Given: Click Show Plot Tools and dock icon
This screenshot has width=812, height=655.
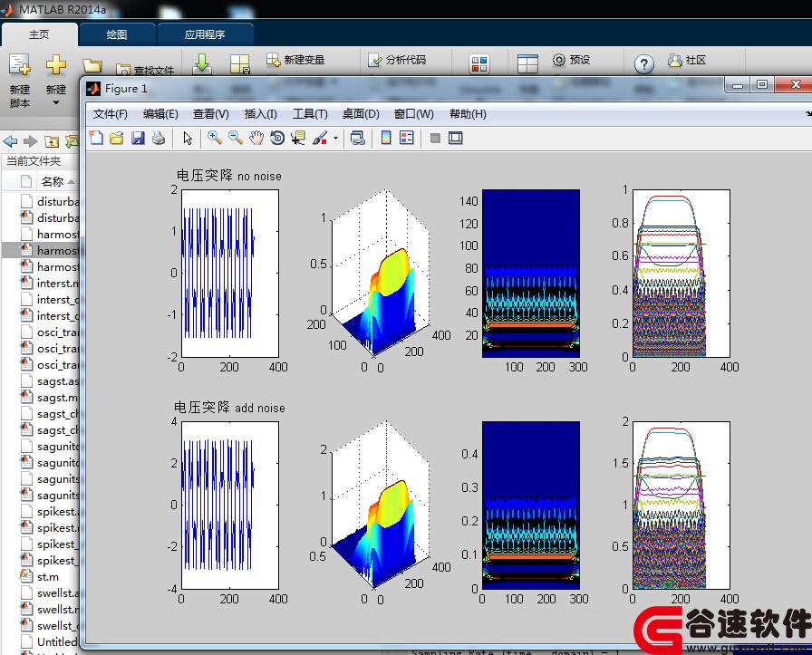Looking at the screenshot, I should [x=455, y=138].
